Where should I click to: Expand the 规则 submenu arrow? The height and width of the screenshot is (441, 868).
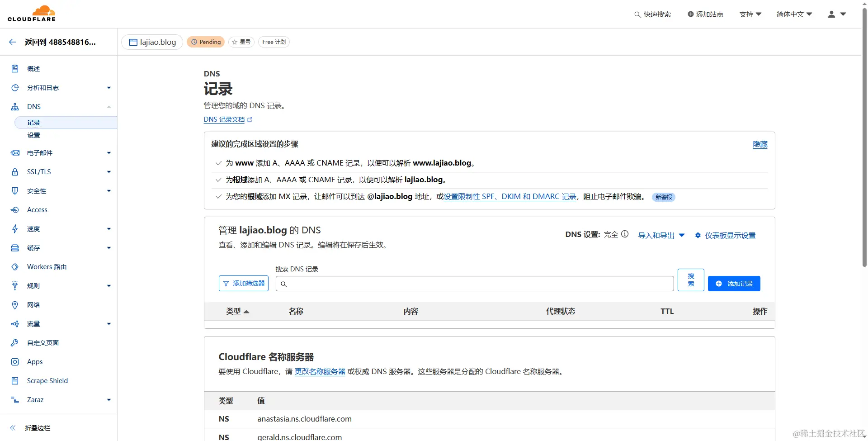pos(109,286)
